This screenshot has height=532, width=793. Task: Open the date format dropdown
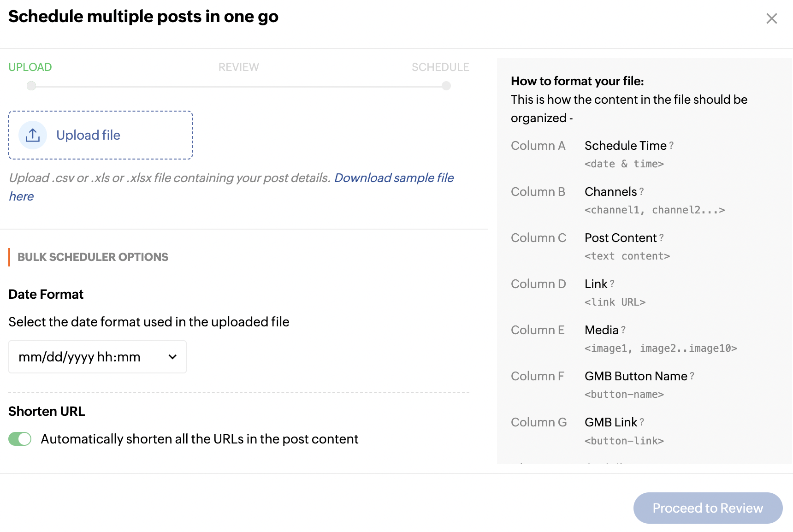click(97, 357)
